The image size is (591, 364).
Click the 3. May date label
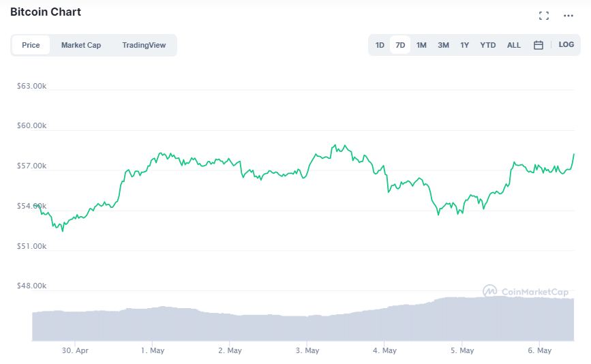click(x=307, y=350)
